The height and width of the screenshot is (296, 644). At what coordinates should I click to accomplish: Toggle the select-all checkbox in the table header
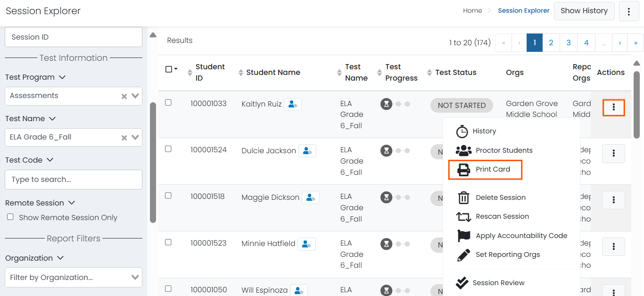[169, 69]
